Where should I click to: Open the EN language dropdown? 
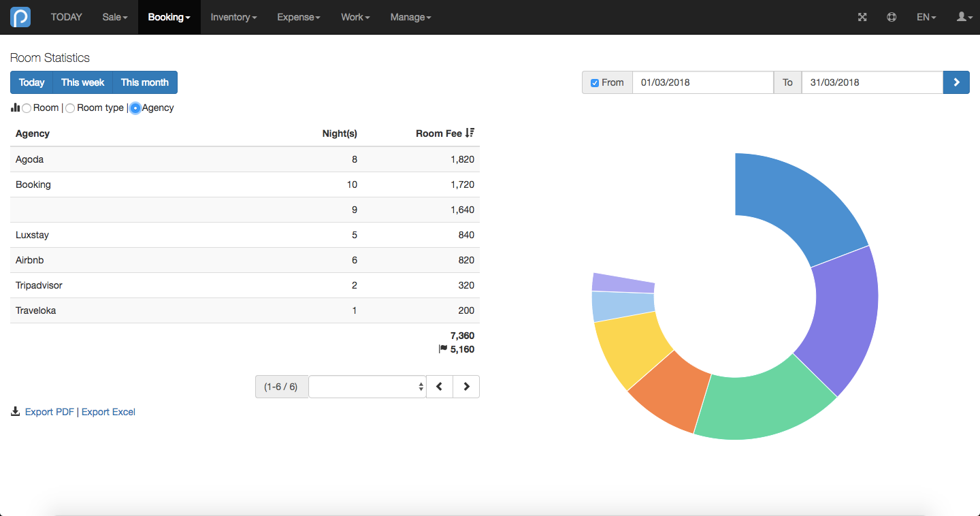[926, 17]
